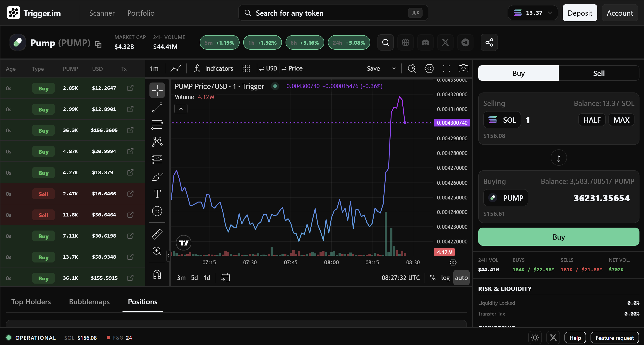Screen dimensions: 644x345
Task: Open the Telegram link icon
Action: tap(465, 42)
